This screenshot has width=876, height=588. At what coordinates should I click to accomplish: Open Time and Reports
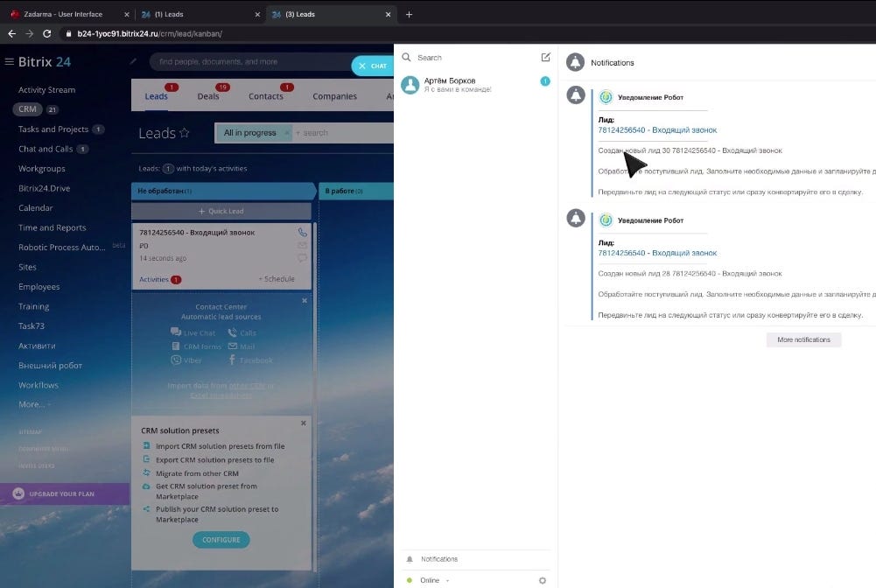coord(52,227)
